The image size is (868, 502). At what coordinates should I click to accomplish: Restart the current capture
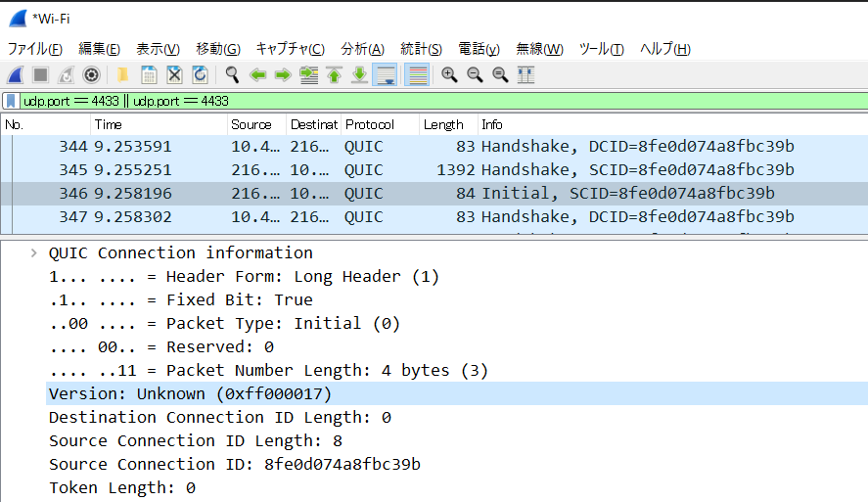[66, 74]
